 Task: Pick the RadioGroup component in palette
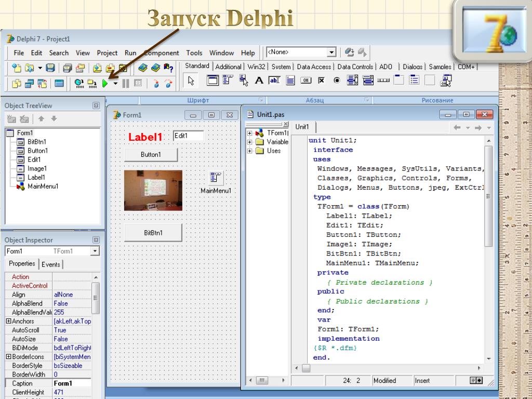coord(414,81)
